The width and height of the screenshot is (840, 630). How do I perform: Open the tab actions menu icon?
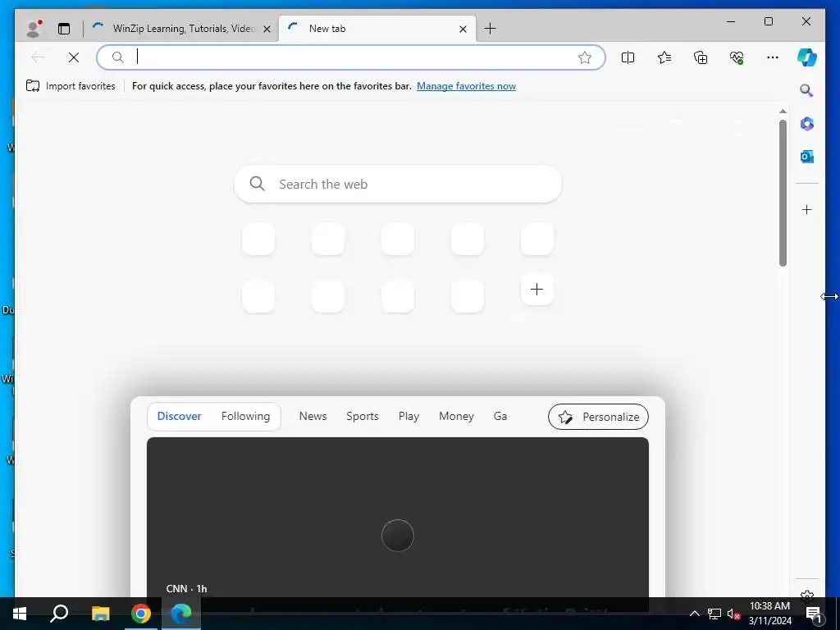click(x=64, y=29)
